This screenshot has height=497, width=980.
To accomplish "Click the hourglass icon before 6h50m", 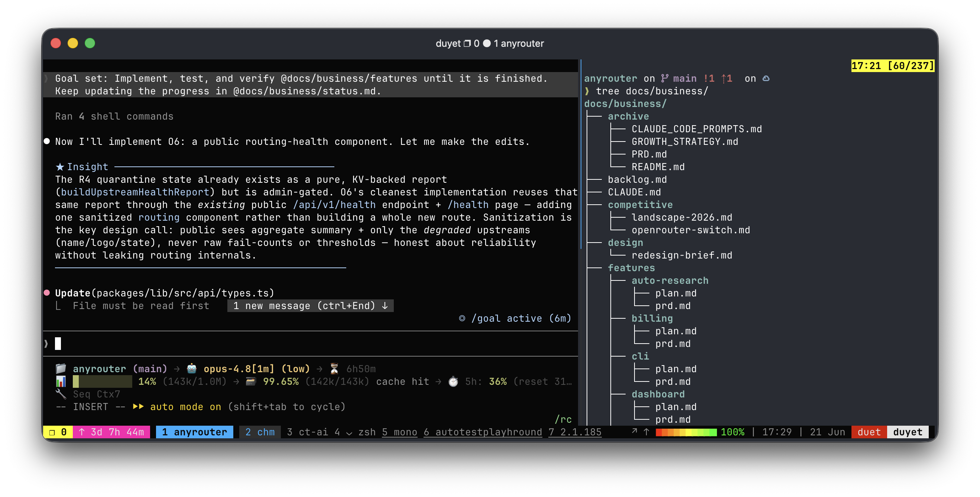I will [334, 368].
